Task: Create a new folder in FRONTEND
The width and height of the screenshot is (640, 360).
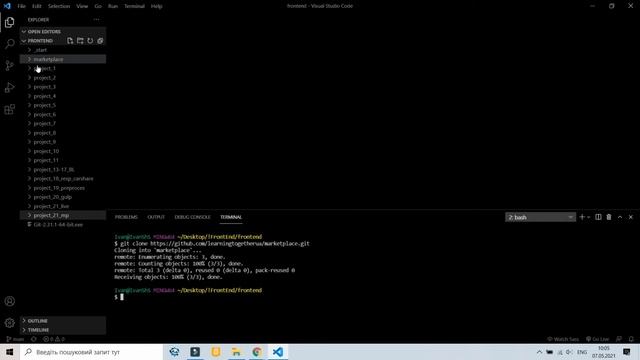Action: [x=80, y=41]
